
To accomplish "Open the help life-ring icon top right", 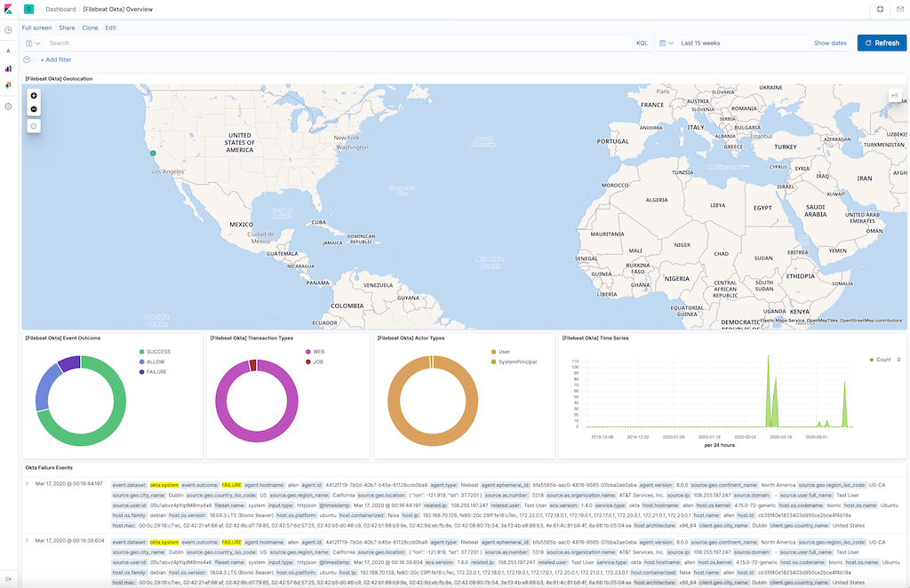I will [x=881, y=10].
